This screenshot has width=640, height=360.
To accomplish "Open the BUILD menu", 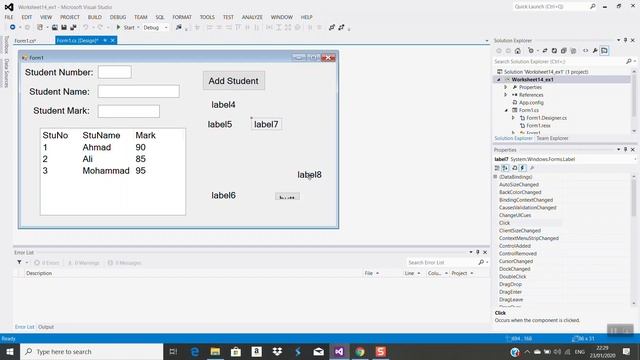I will click(95, 17).
